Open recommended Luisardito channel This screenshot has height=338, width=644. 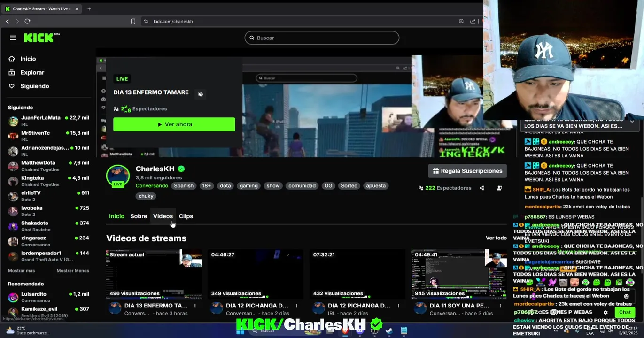(x=48, y=297)
